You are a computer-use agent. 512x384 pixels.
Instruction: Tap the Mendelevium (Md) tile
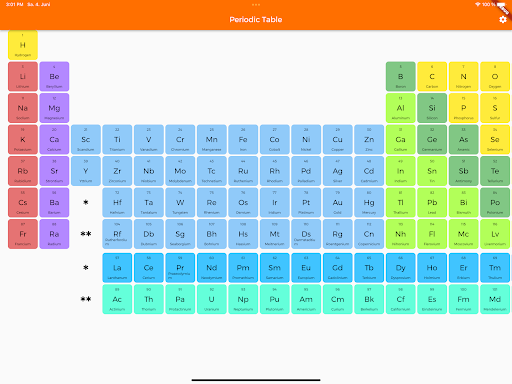pos(495,299)
